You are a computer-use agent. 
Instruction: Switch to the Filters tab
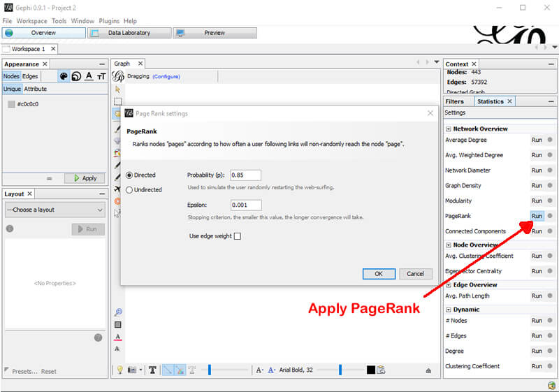455,101
